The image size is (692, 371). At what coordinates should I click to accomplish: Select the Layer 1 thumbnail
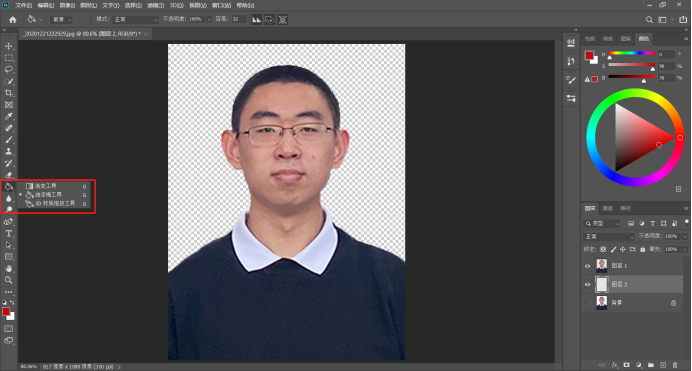pos(602,266)
